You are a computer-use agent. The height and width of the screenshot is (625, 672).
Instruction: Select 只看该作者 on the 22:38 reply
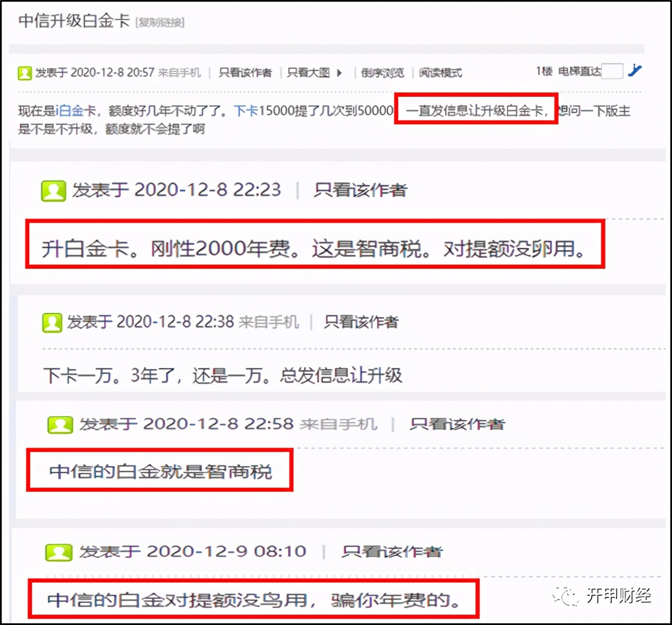point(360,322)
